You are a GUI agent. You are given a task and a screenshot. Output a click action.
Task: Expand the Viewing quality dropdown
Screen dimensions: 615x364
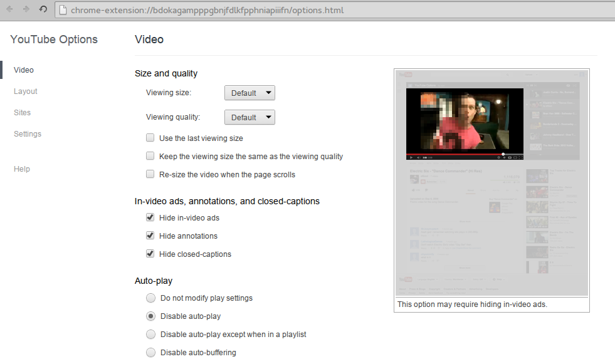(x=250, y=117)
